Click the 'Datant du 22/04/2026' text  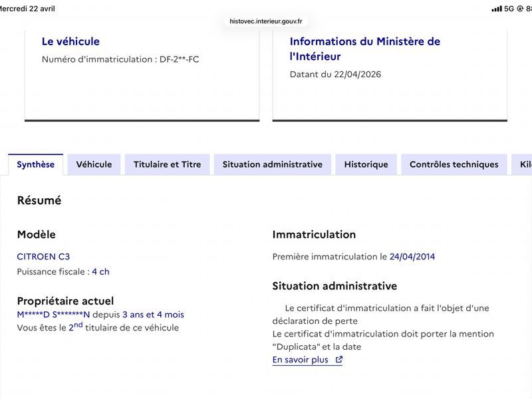tap(335, 74)
